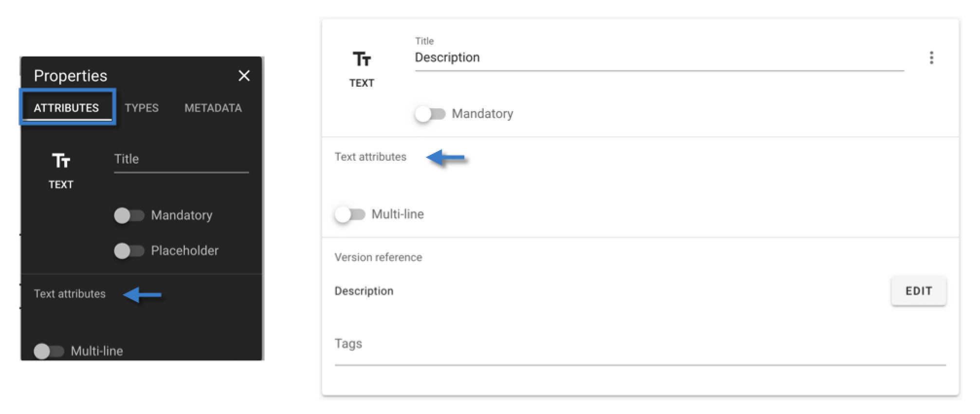Click the Text attributes heading in dark panel

click(x=70, y=294)
